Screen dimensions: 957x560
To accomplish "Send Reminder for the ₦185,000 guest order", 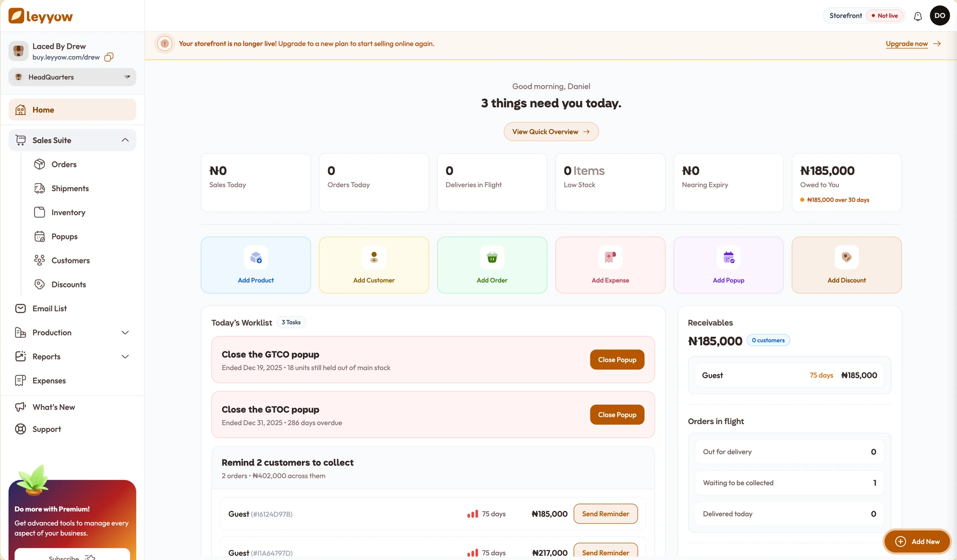I will (x=605, y=514).
